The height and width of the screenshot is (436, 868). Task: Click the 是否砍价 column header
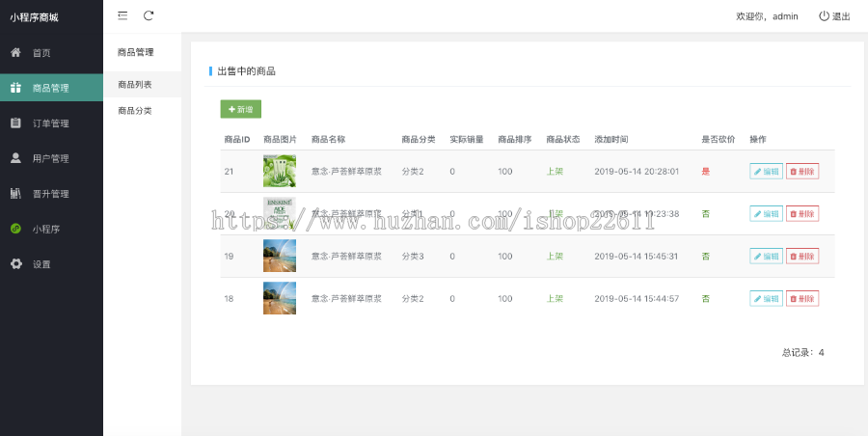point(719,140)
